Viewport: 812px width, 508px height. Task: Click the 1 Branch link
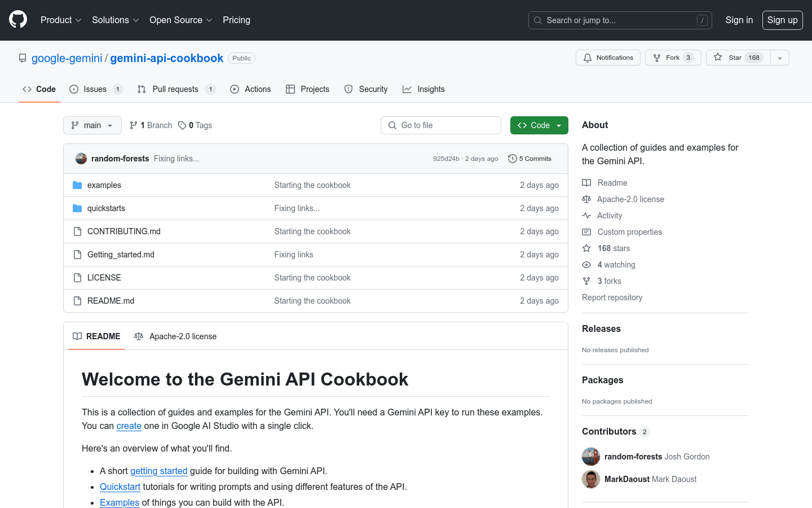(x=151, y=125)
